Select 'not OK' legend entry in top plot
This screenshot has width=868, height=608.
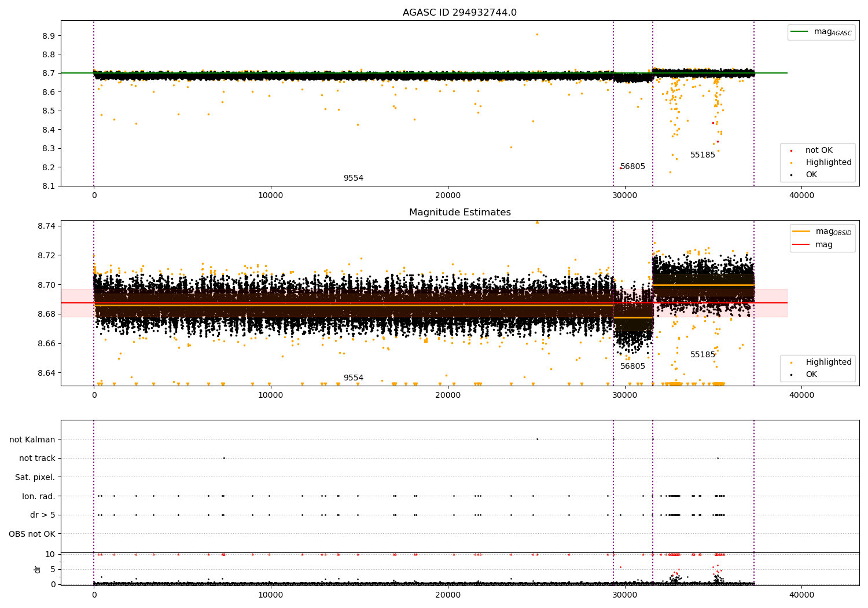click(x=819, y=150)
